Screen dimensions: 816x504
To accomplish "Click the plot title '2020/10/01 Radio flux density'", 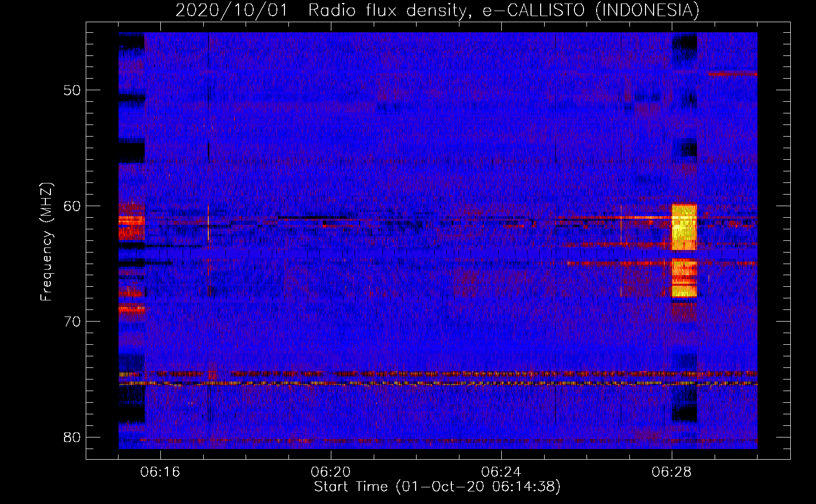I will (x=323, y=11).
